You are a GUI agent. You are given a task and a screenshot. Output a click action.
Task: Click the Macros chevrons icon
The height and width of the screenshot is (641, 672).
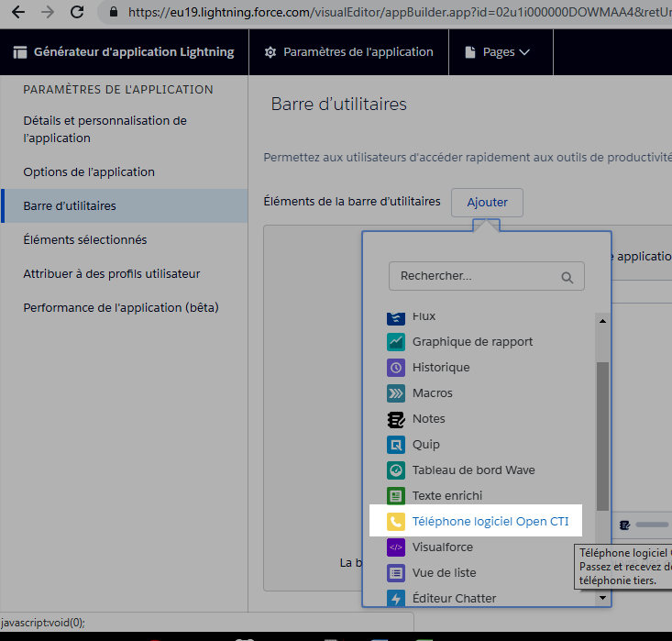pyautogui.click(x=395, y=393)
